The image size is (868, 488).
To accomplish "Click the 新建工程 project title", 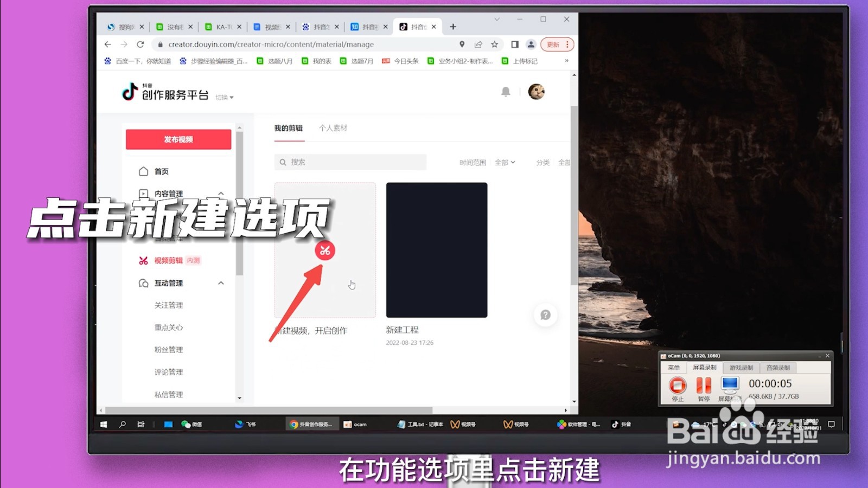I will coord(402,330).
